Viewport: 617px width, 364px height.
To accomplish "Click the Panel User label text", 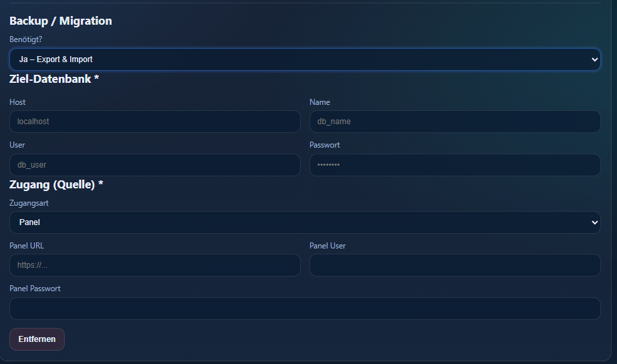I will 328,246.
